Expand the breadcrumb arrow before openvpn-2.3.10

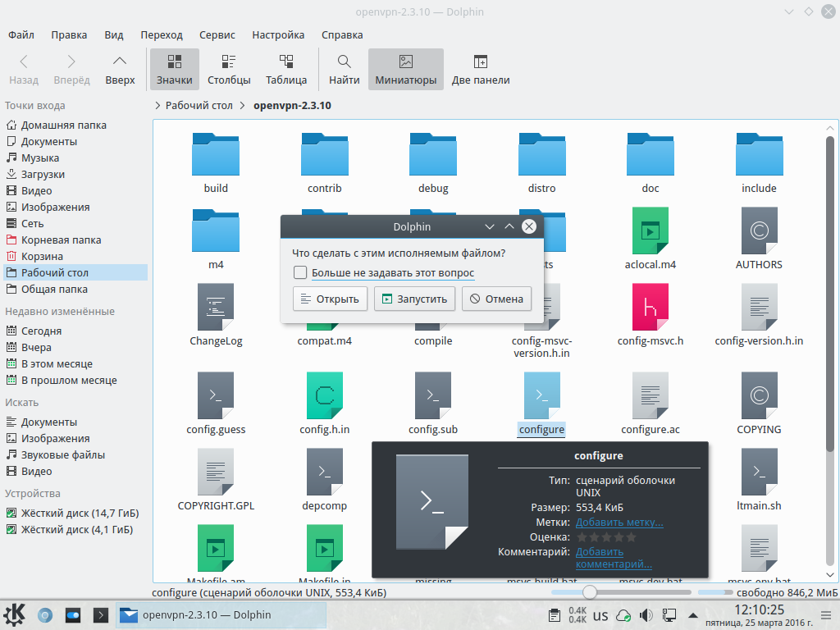[242, 106]
